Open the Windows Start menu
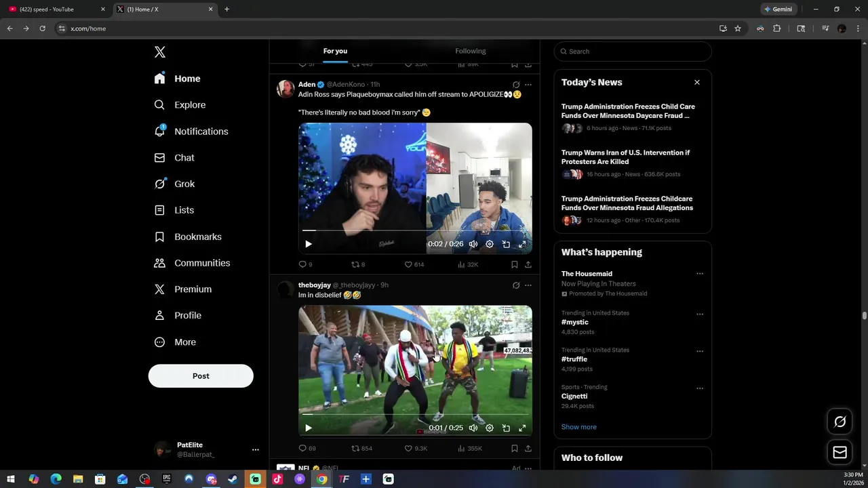This screenshot has width=868, height=488. 11,479
